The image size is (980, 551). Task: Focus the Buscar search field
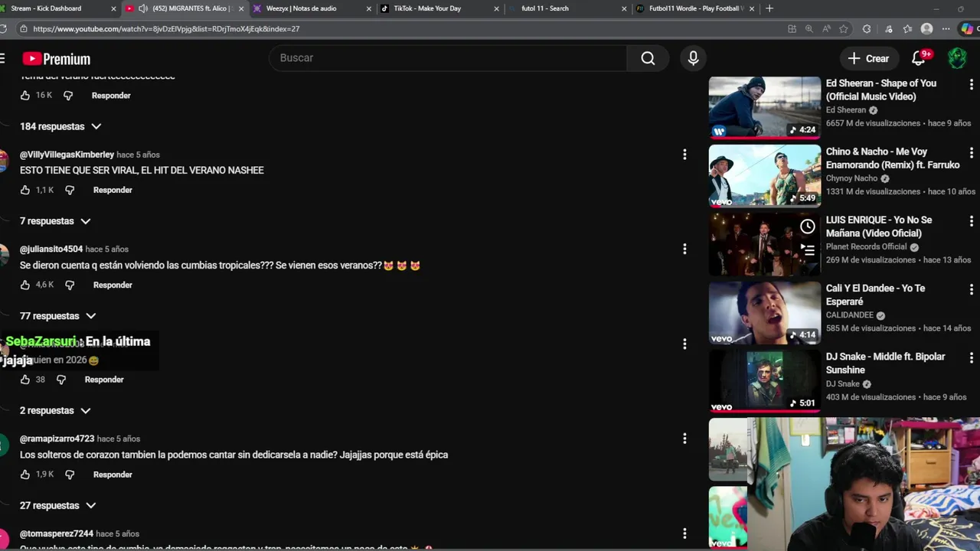coord(448,58)
